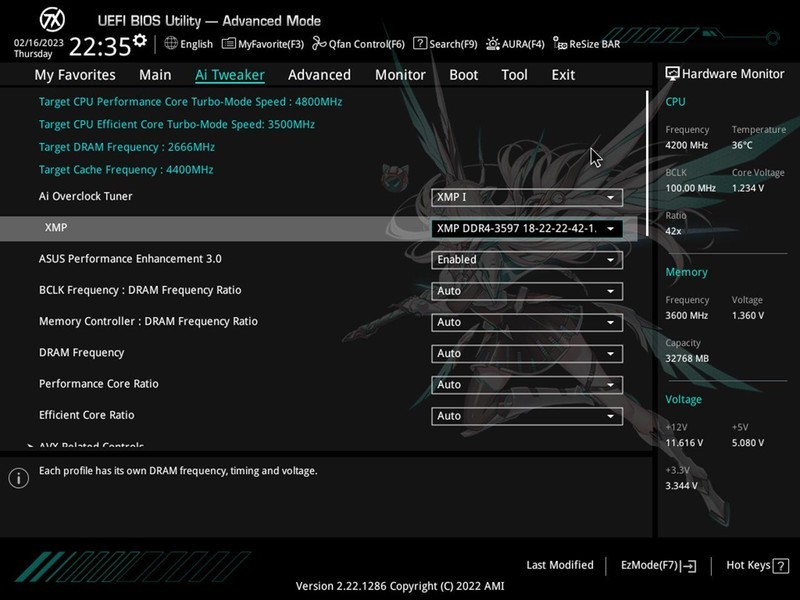Click Target Cache Frequency : 4400MHz text

126,169
